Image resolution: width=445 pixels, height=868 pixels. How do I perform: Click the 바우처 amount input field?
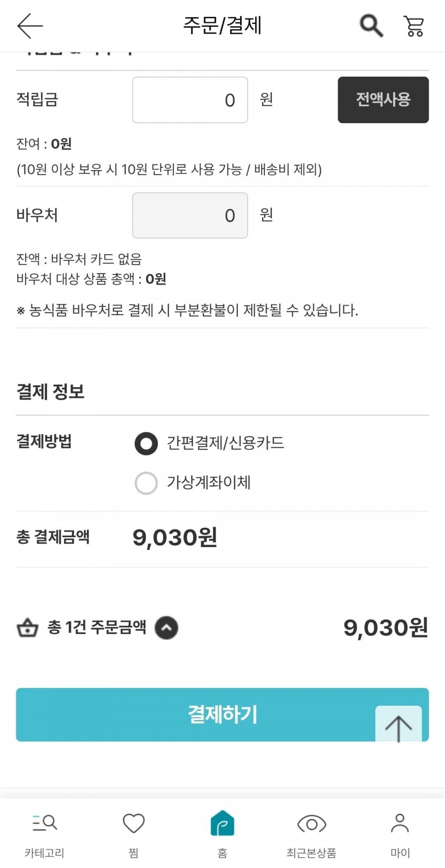(x=190, y=216)
